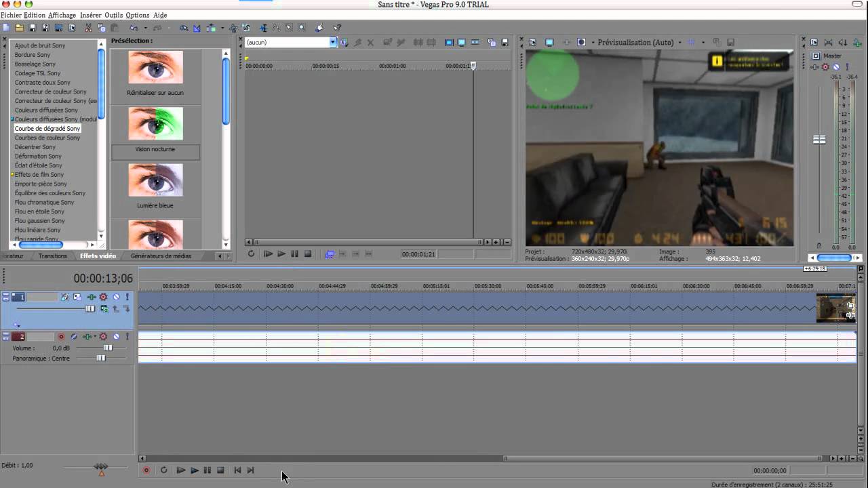The width and height of the screenshot is (868, 488).
Task: Arm audio track 2 for recording
Action: point(61,337)
